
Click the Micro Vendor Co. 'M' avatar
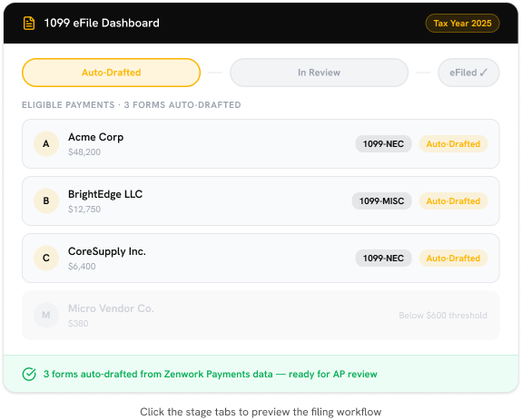coord(46,316)
